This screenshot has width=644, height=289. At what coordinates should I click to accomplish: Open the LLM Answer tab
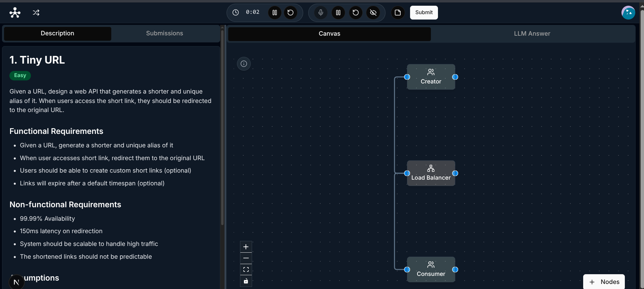pyautogui.click(x=532, y=34)
